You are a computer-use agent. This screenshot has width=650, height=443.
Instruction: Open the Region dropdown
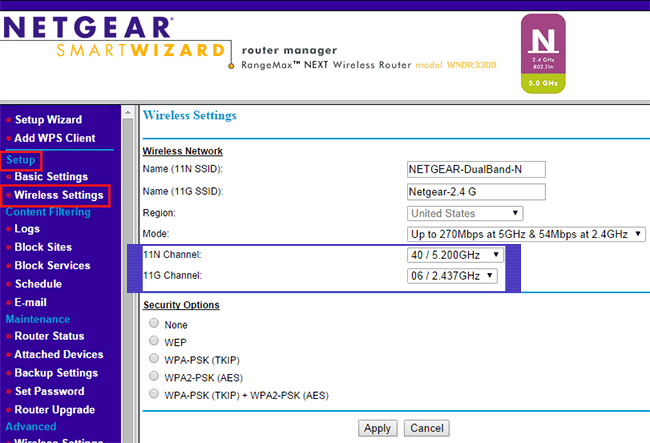pos(465,213)
